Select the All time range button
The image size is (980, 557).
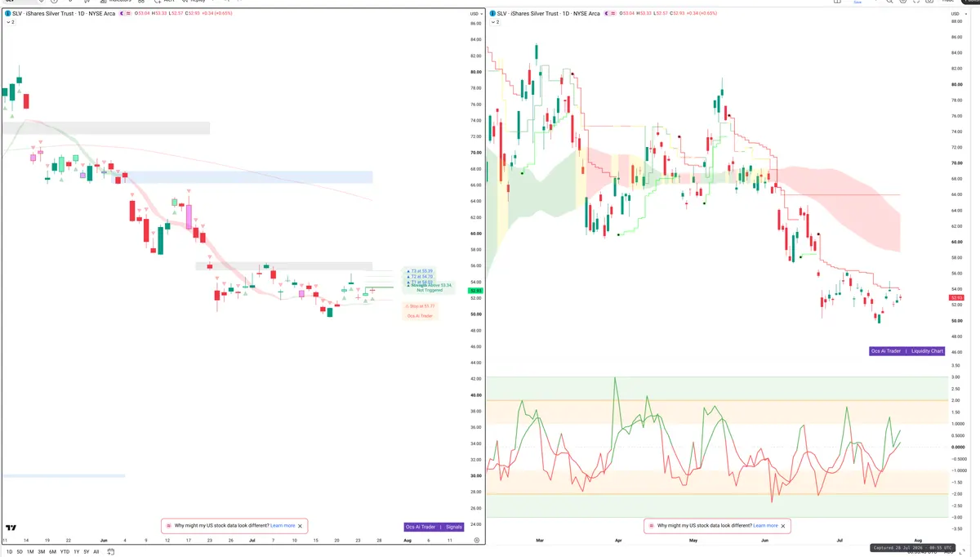pyautogui.click(x=96, y=552)
